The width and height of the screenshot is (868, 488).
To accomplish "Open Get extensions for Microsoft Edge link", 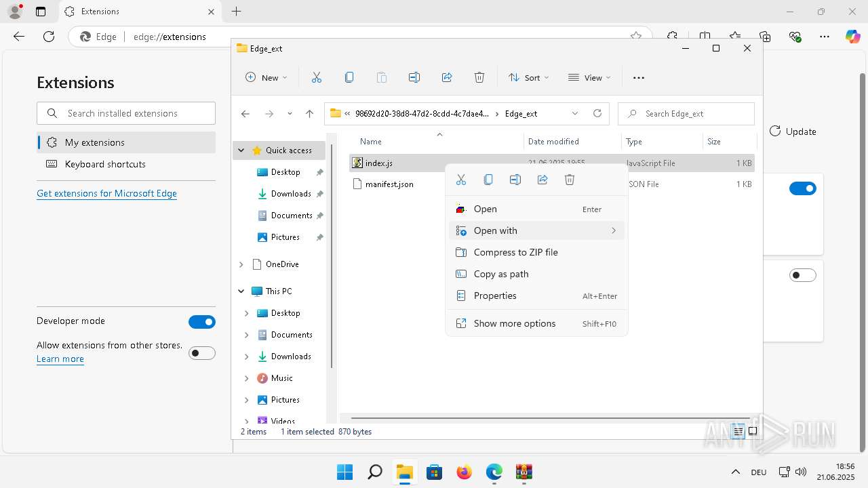I will (x=106, y=193).
